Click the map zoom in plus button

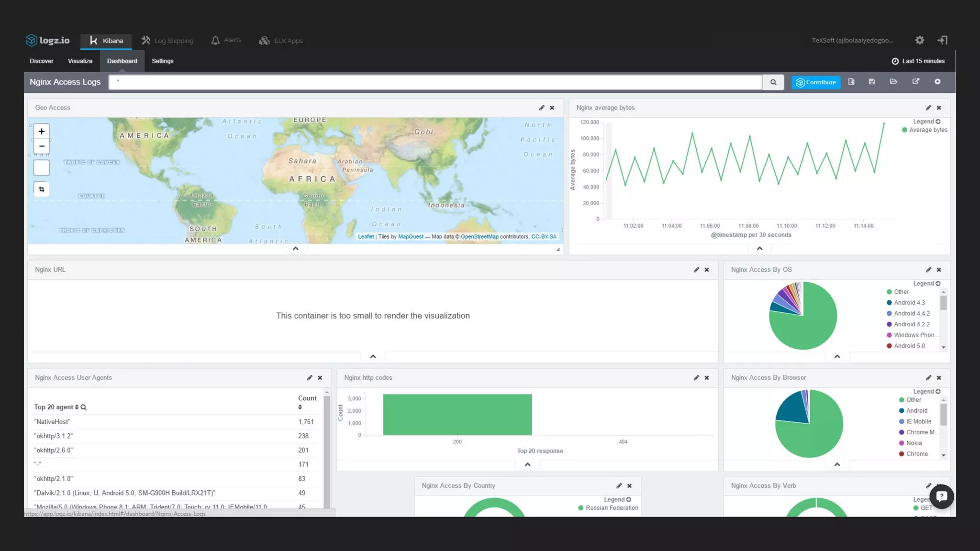(42, 132)
